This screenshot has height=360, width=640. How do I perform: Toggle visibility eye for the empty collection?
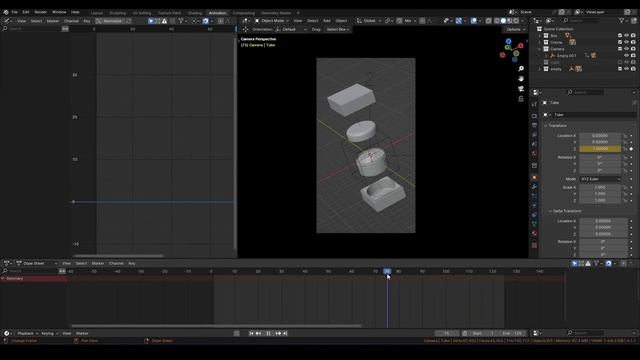tap(627, 69)
